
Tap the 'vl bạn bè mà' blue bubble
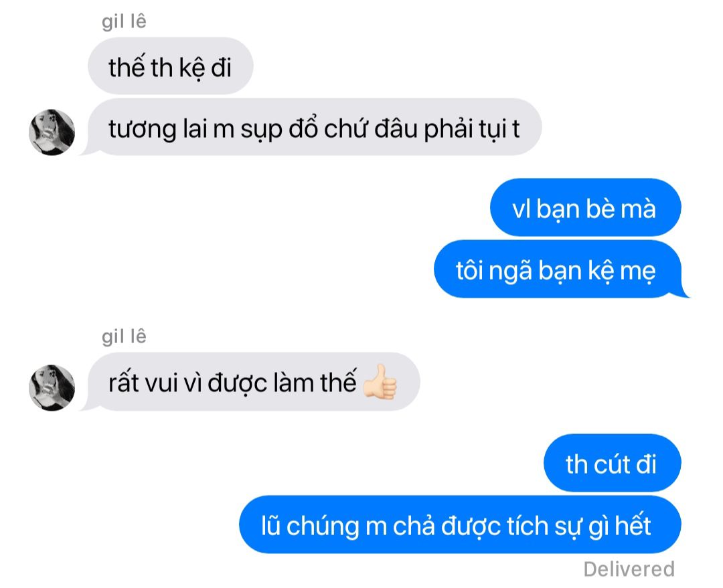pyautogui.click(x=586, y=207)
